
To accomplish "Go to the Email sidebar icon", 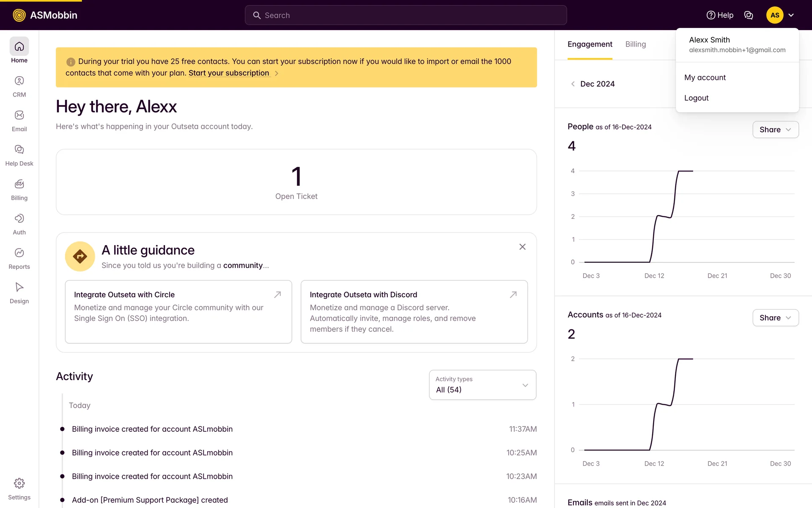I will pyautogui.click(x=19, y=121).
